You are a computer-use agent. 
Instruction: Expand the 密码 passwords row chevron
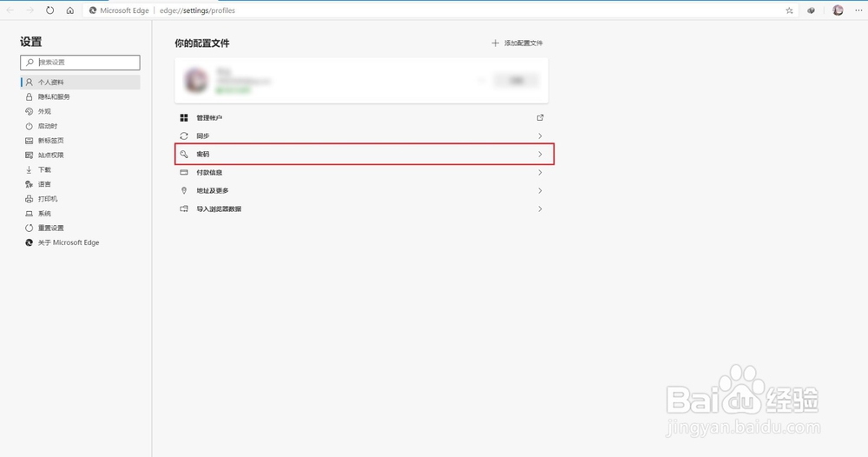tap(540, 154)
